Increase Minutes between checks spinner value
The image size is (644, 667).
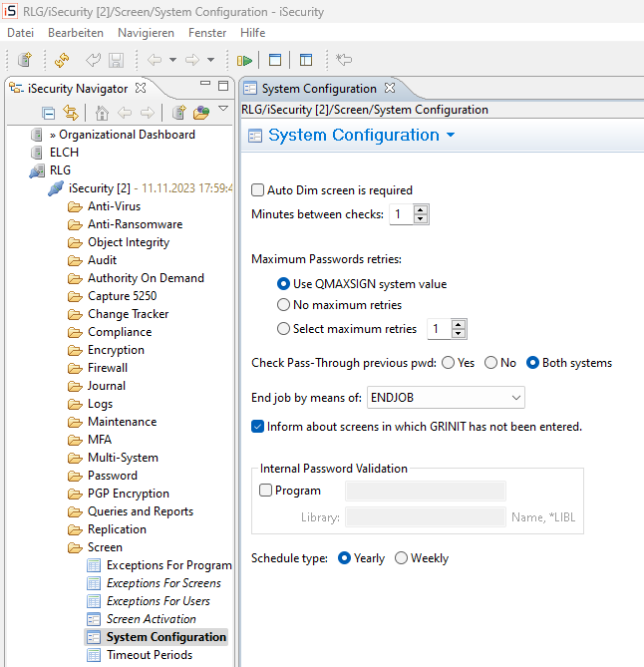pyautogui.click(x=421, y=209)
